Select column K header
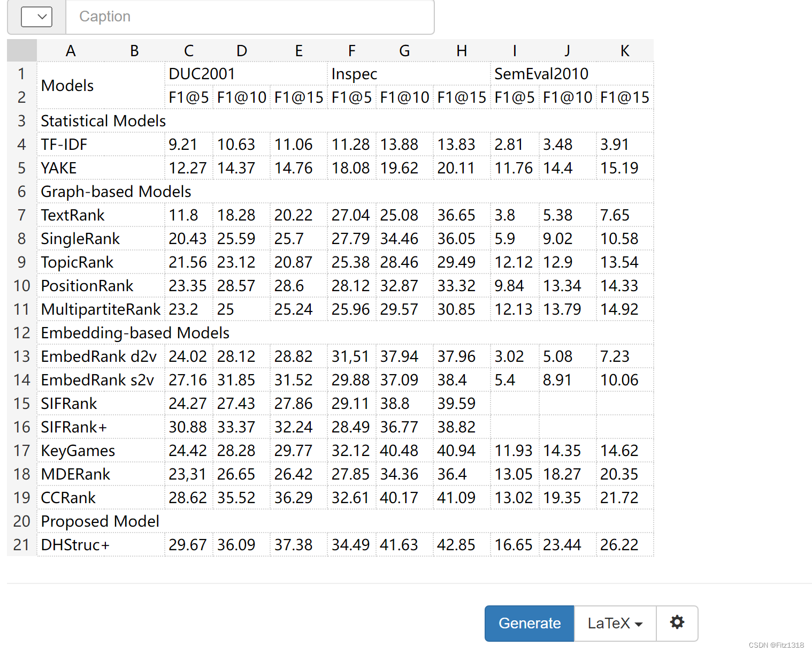Screen dimensions: 812x653 coord(625,51)
